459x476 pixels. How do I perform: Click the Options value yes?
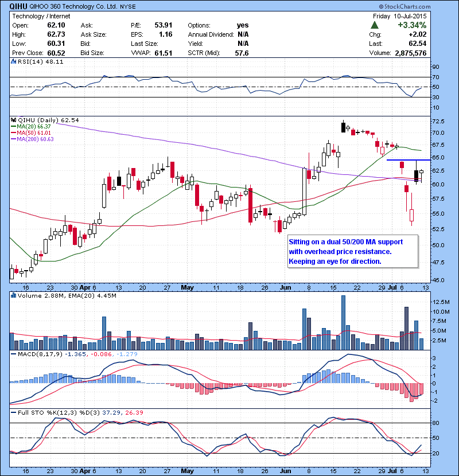pos(243,25)
